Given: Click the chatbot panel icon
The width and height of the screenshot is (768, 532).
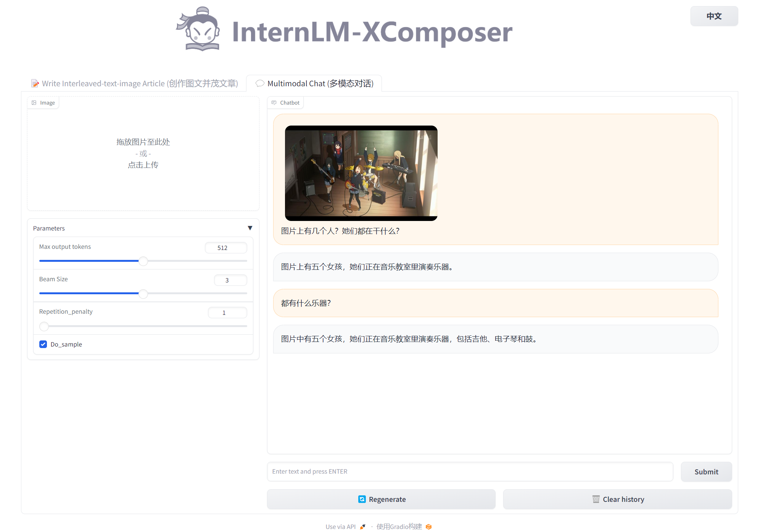Looking at the screenshot, I should pos(274,103).
